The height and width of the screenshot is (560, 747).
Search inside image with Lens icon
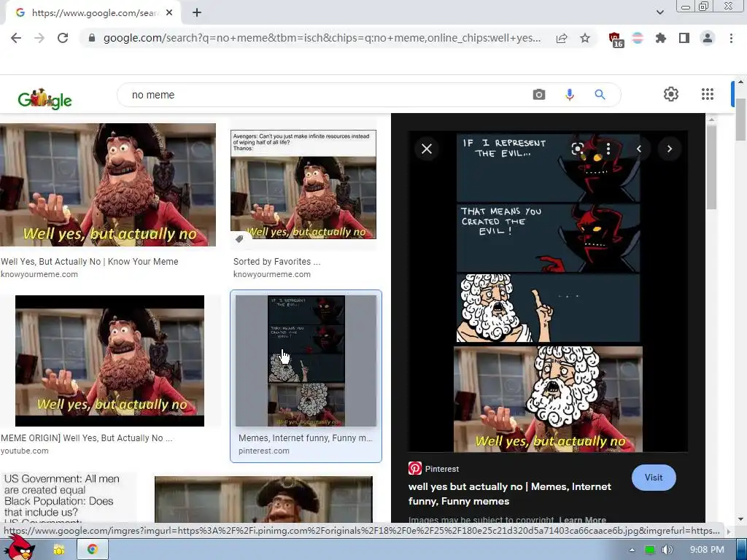(x=578, y=149)
